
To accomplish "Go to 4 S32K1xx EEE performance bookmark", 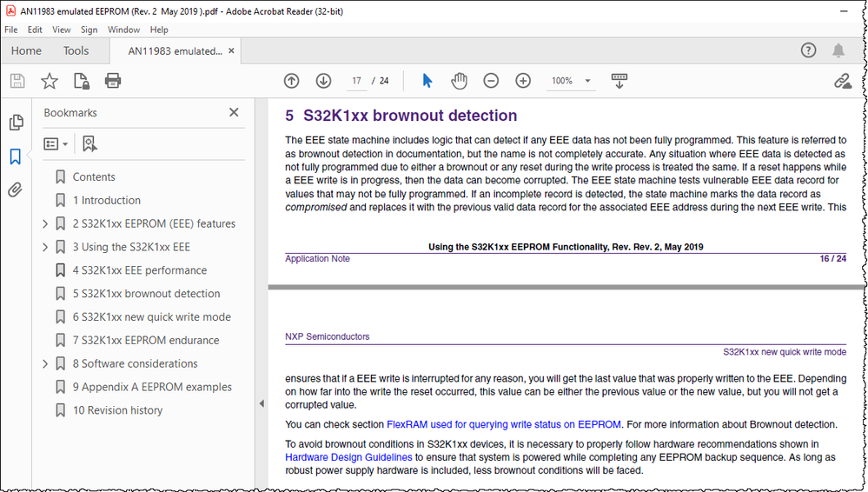I will [x=140, y=270].
